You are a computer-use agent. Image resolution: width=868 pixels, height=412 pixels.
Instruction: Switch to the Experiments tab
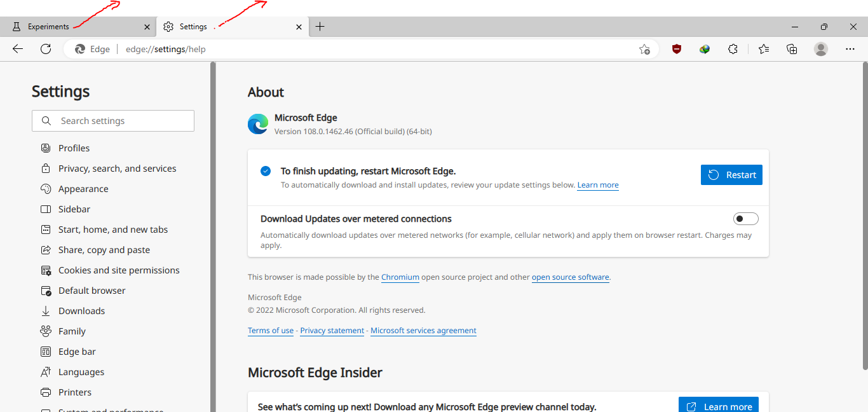tap(78, 27)
